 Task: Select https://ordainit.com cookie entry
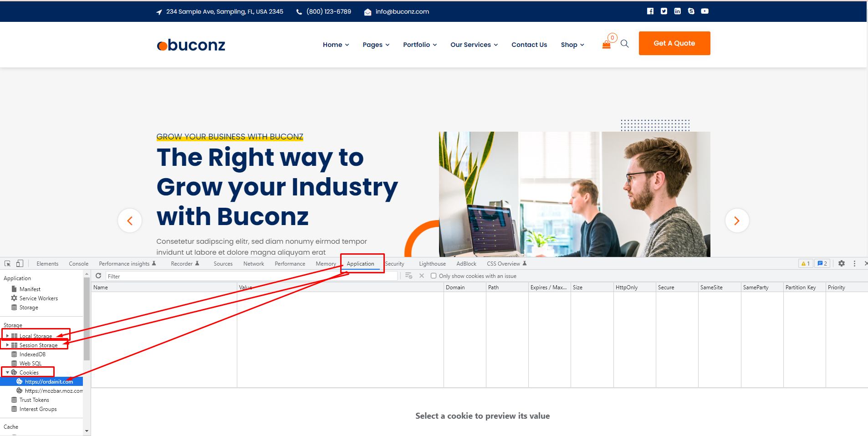click(41, 382)
